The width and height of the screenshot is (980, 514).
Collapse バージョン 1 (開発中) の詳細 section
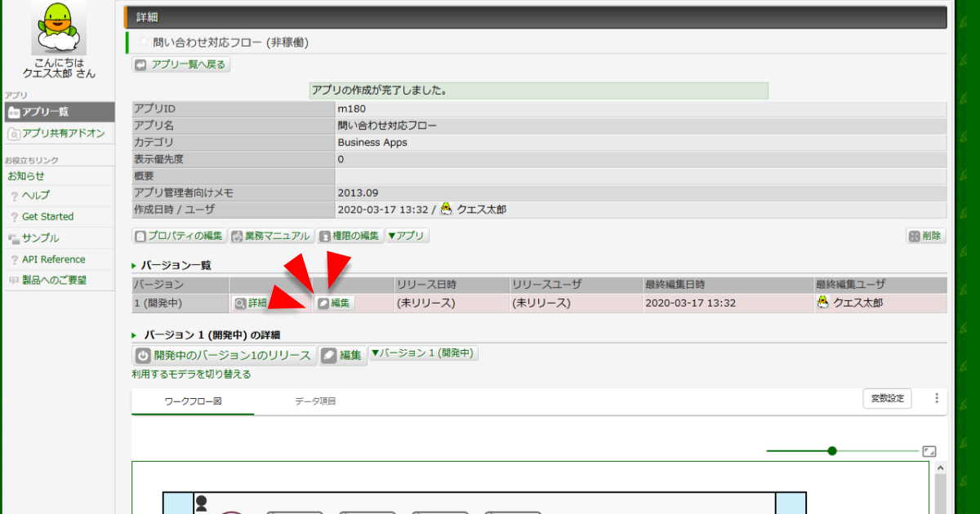click(135, 336)
